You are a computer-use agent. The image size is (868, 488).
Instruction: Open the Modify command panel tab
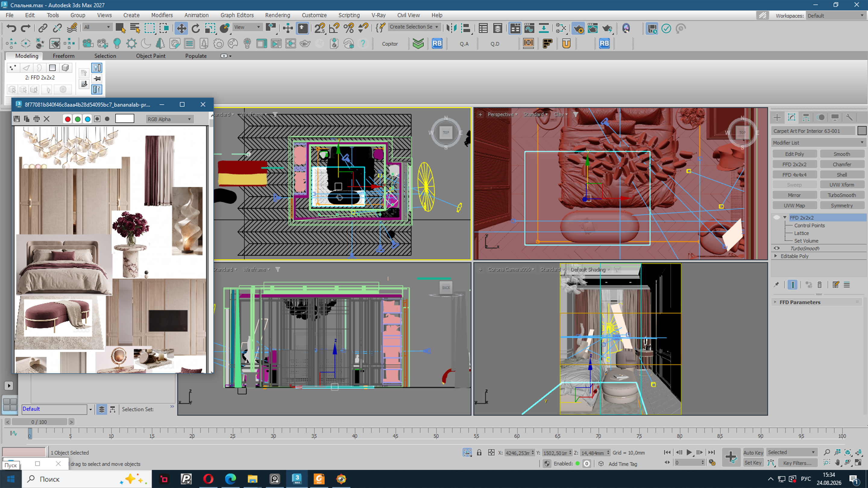click(791, 117)
